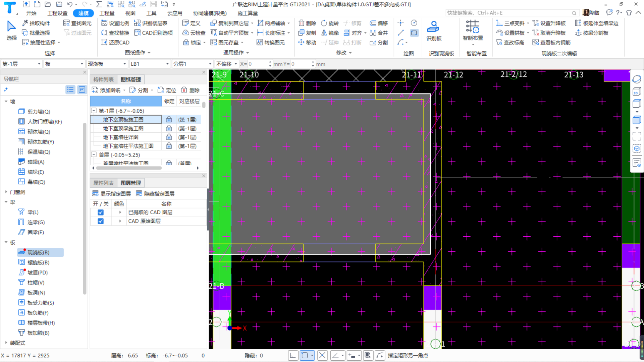Toggle CAD 原始图层 checkbox

click(100, 221)
